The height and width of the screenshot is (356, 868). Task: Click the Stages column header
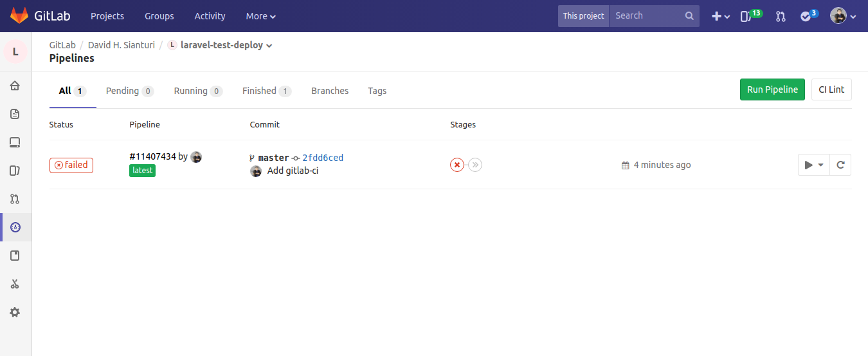pos(463,124)
